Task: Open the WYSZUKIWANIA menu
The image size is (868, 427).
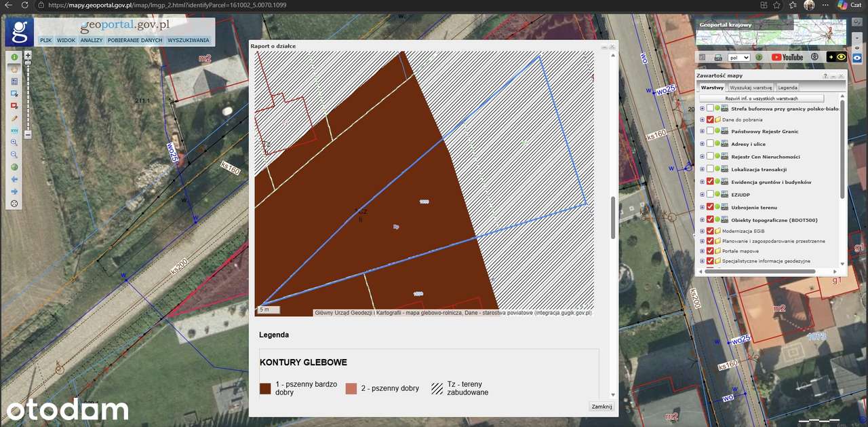Action: [189, 40]
